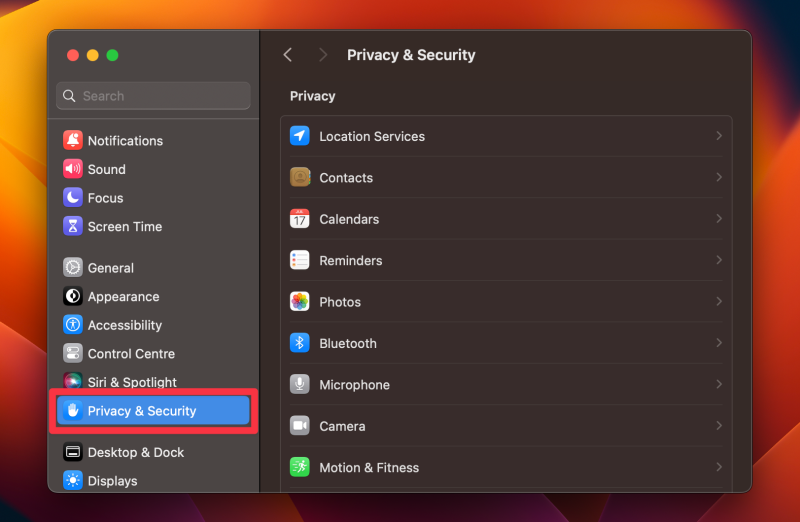Click the Microphone icon

pyautogui.click(x=299, y=384)
